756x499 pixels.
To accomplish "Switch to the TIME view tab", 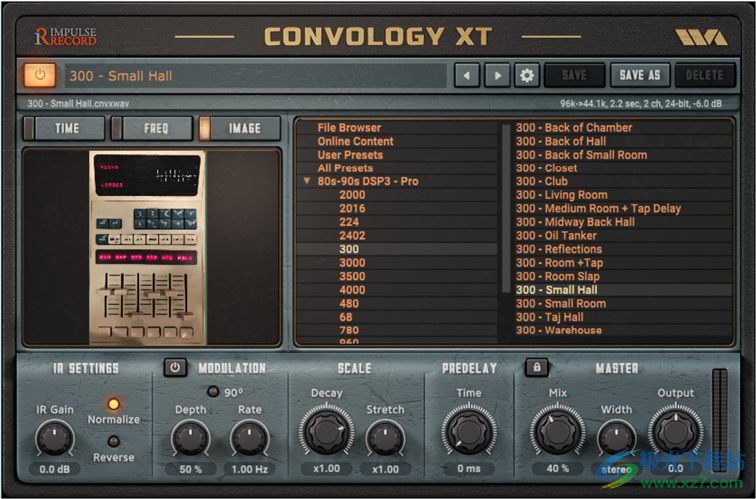I will [x=64, y=128].
